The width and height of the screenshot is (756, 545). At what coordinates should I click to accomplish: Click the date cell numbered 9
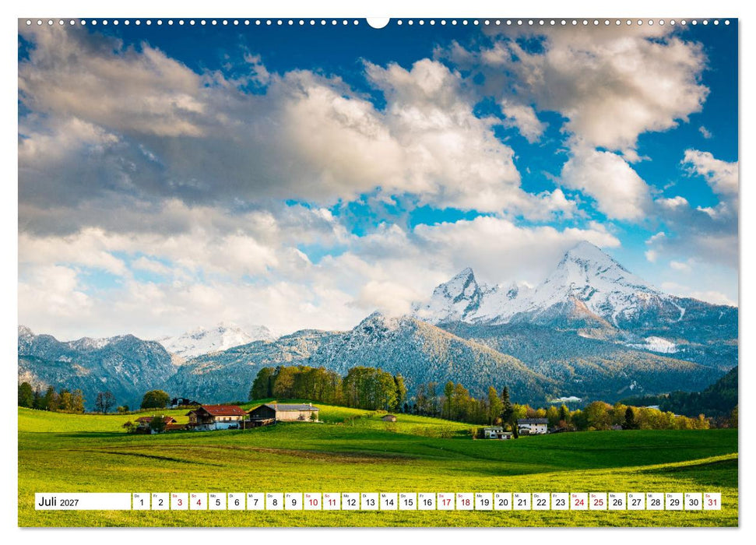294,501
